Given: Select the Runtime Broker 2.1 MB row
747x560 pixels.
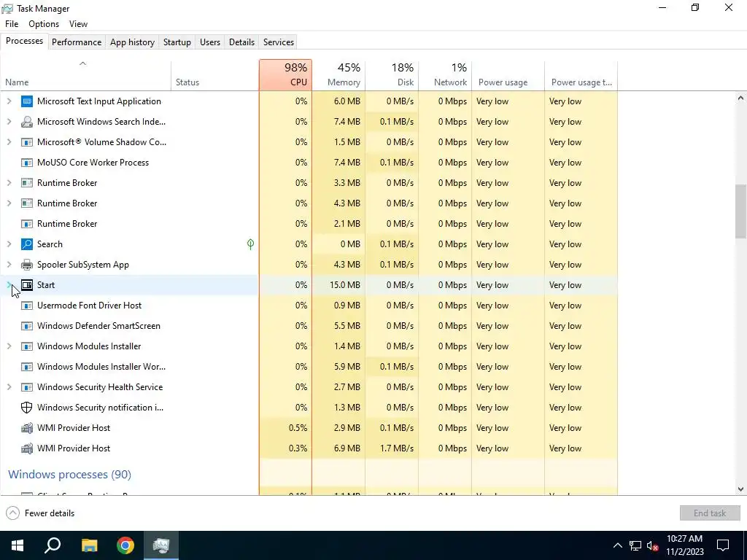Looking at the screenshot, I should (309, 224).
